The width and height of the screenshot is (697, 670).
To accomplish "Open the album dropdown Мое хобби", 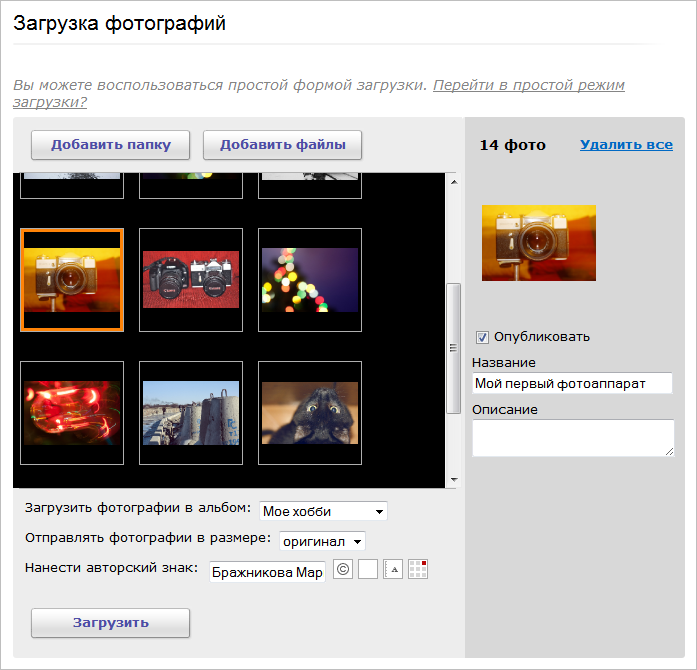I will click(323, 511).
